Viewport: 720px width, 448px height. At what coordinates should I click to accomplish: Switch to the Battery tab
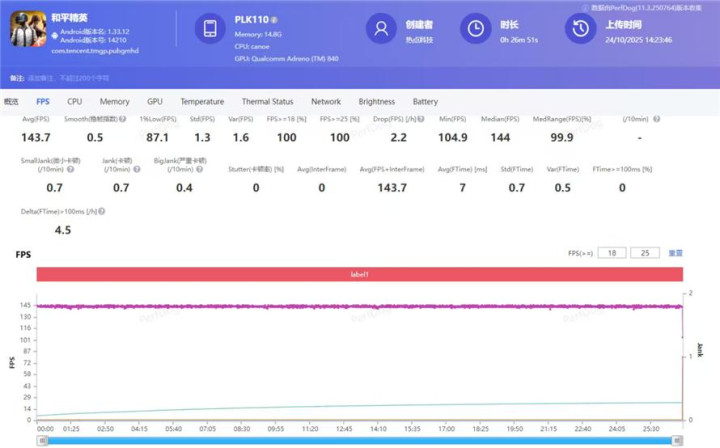tap(425, 101)
